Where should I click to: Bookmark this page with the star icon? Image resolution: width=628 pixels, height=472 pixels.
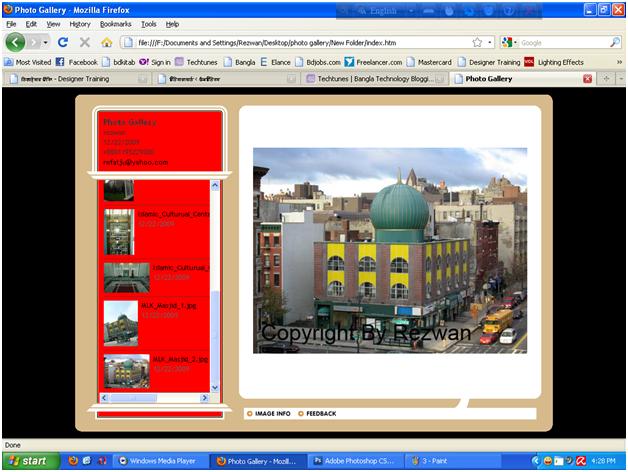click(x=477, y=42)
